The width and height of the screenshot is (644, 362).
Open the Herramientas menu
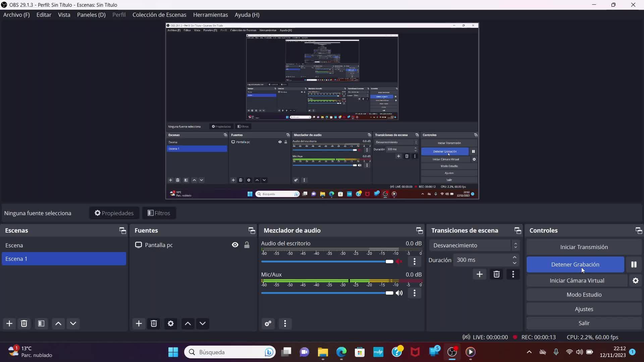(x=210, y=15)
